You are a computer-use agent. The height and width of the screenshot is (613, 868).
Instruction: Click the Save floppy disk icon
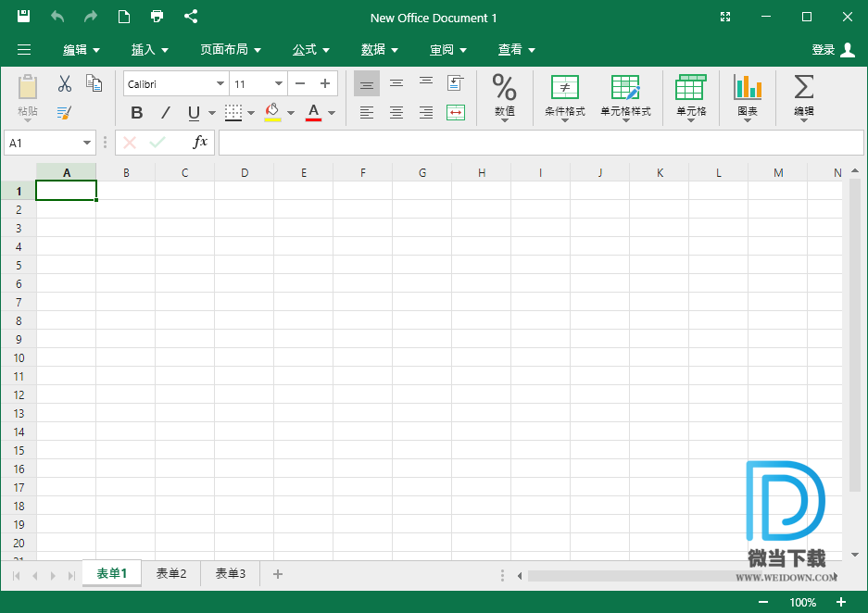23,17
